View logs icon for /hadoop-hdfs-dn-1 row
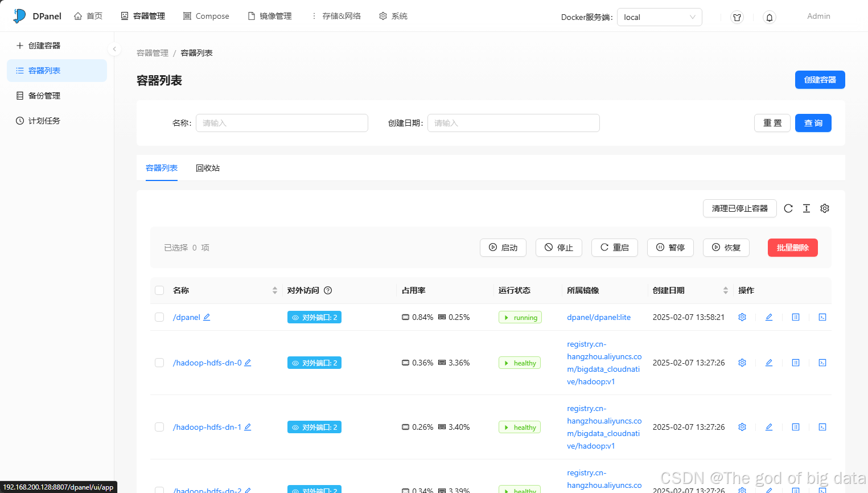Image resolution: width=868 pixels, height=493 pixels. (x=796, y=427)
